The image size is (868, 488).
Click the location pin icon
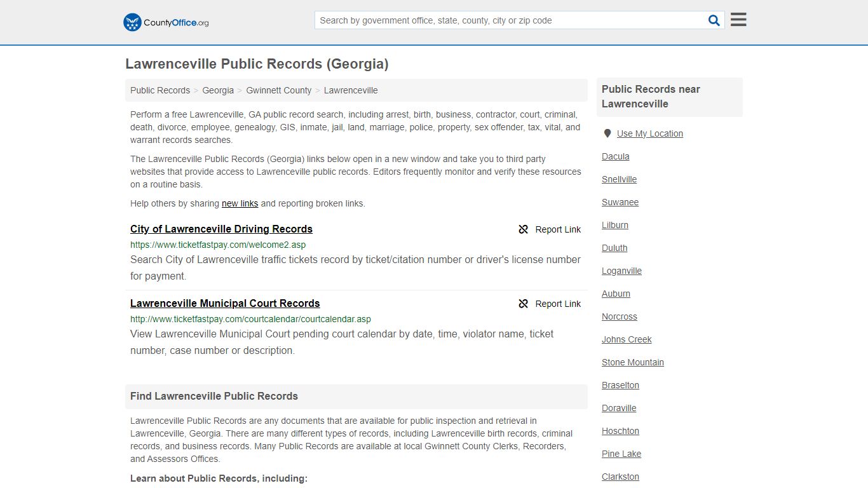pyautogui.click(x=607, y=133)
